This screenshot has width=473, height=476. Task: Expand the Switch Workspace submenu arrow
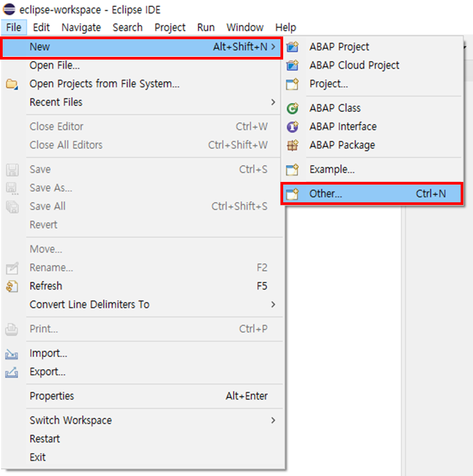coord(273,420)
